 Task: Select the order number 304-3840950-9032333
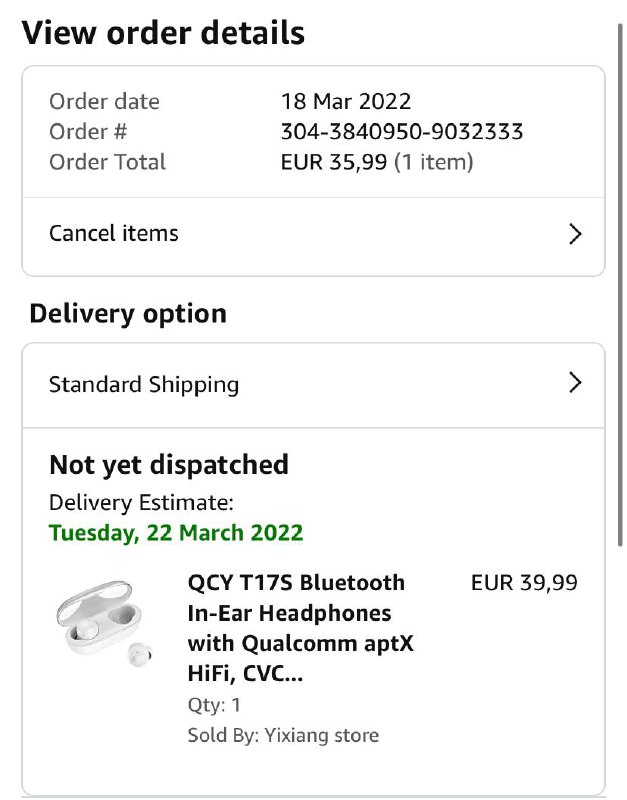point(402,132)
